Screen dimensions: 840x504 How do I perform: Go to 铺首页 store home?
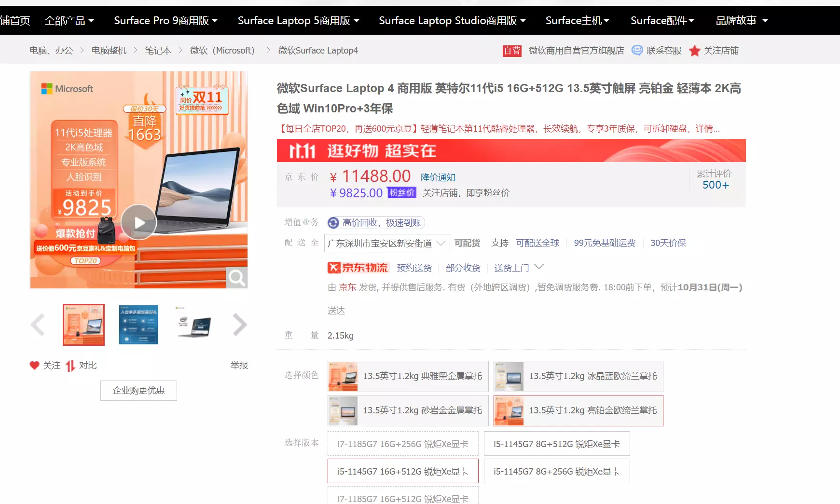[x=15, y=21]
